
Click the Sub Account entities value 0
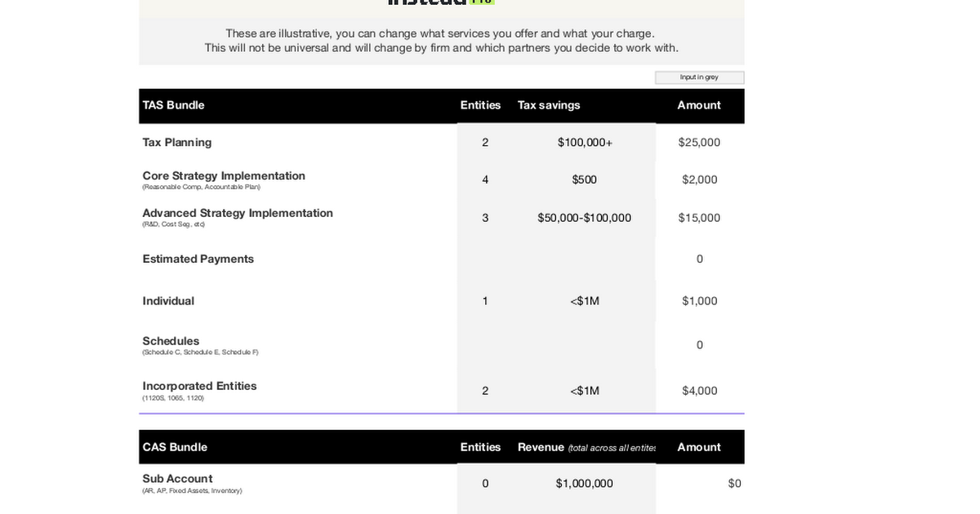(485, 484)
